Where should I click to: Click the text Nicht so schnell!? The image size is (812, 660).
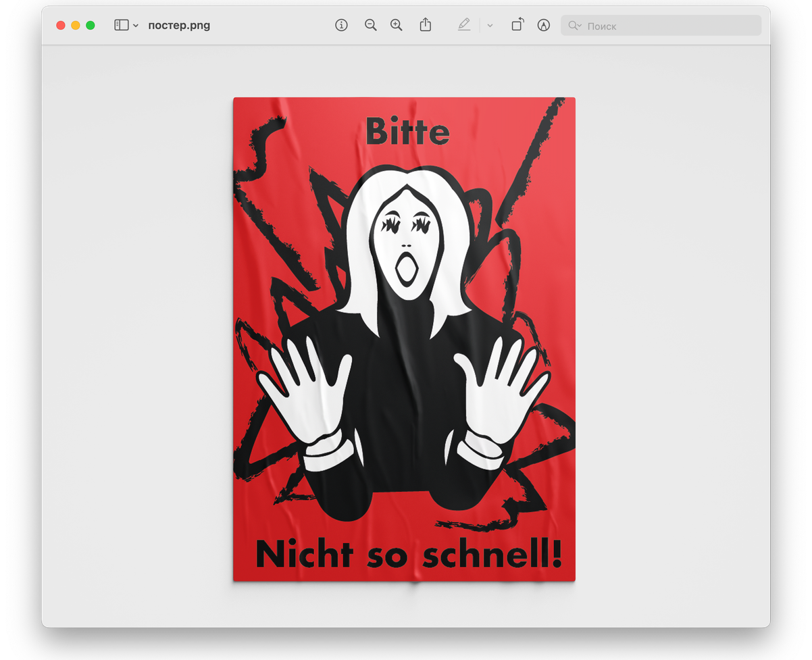[x=408, y=555]
